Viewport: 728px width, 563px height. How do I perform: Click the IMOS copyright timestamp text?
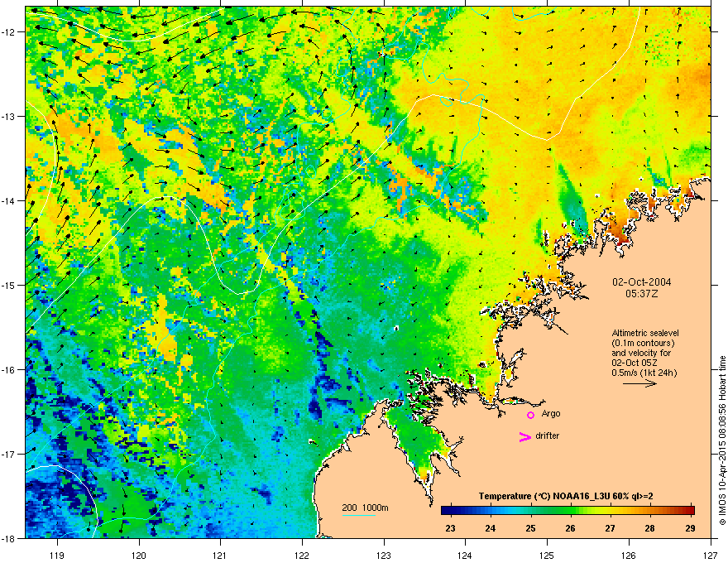(x=722, y=440)
